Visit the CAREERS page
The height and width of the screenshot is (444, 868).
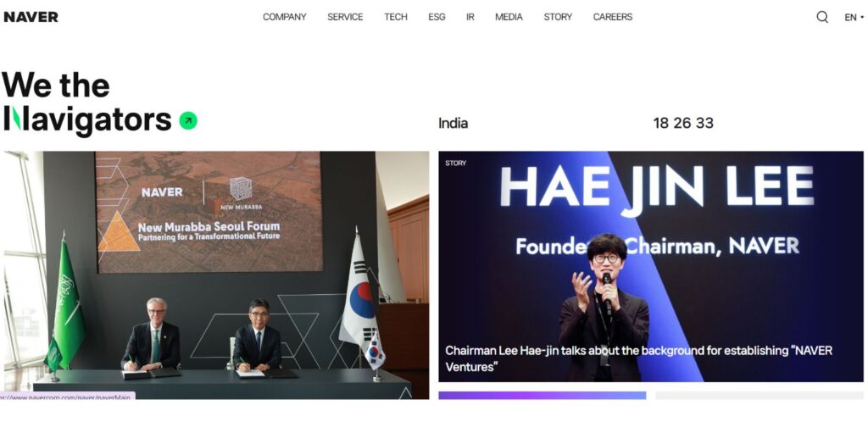pyautogui.click(x=613, y=17)
